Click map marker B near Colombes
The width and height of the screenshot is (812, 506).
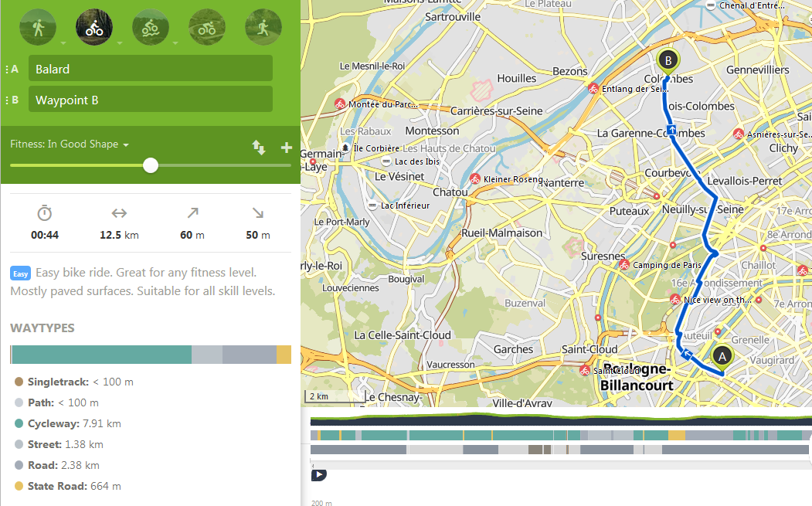point(668,59)
